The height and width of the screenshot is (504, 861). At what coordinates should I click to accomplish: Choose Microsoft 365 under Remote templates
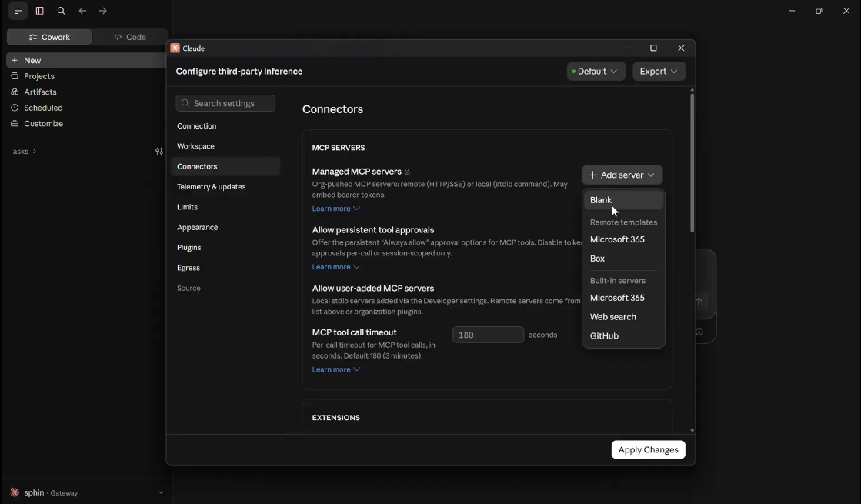click(x=623, y=239)
